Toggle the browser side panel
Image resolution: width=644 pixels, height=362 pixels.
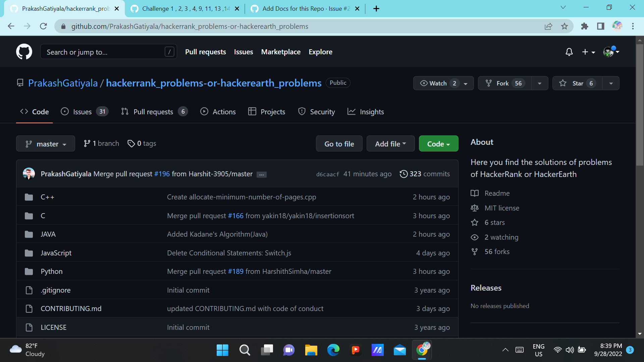(601, 26)
